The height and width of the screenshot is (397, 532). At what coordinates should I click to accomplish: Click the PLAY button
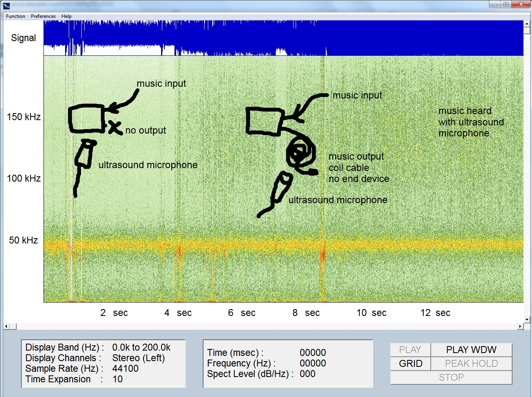[x=410, y=350]
